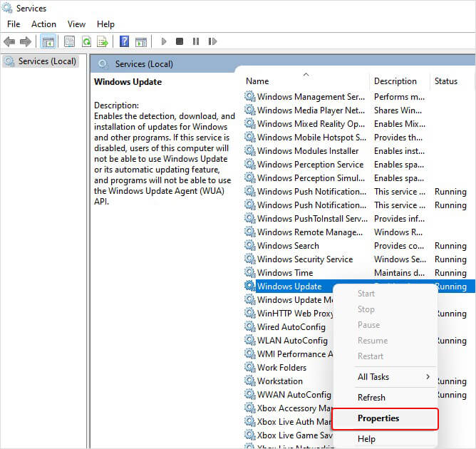Select WMI Performance A... row
Image resolution: width=476 pixels, height=449 pixels.
pos(295,354)
